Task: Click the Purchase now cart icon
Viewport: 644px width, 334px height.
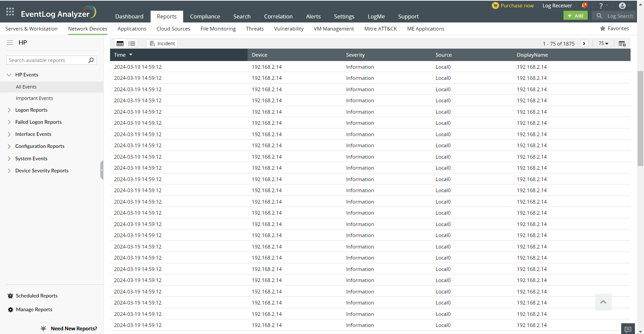Action: click(x=495, y=6)
